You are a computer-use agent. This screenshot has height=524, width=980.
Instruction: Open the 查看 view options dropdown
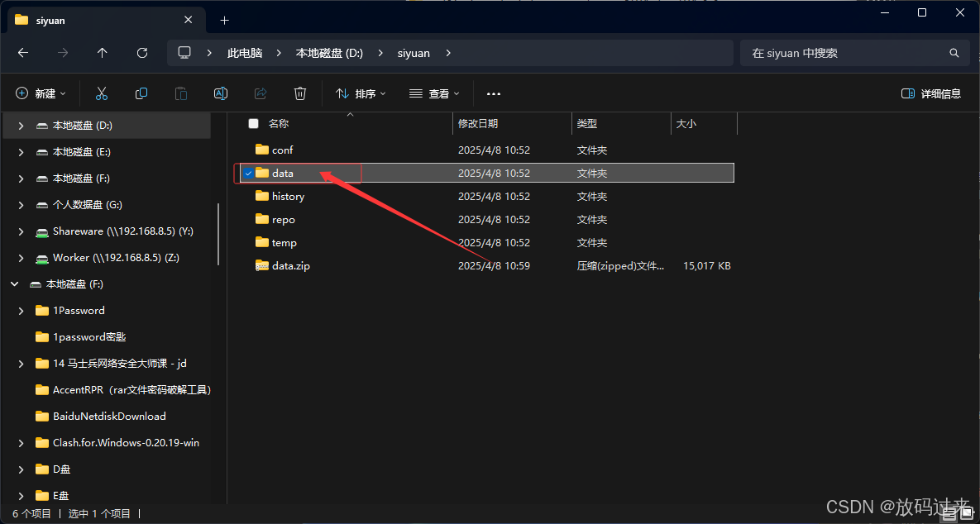(433, 93)
